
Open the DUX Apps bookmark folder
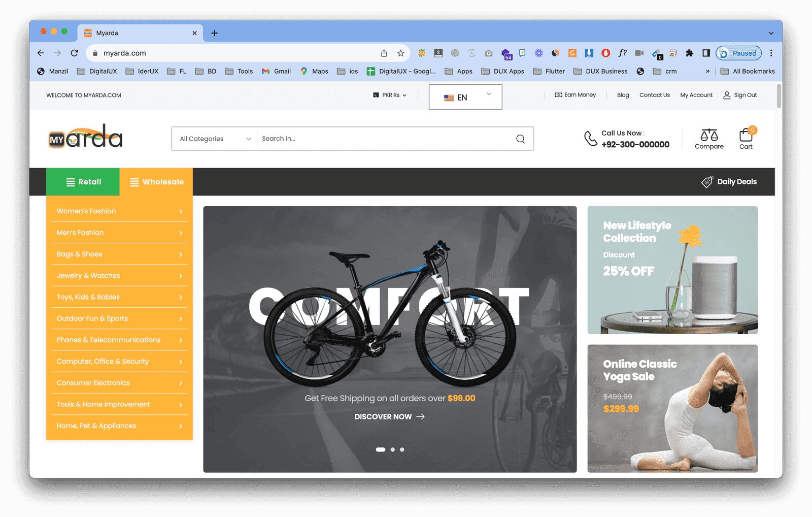tap(503, 71)
